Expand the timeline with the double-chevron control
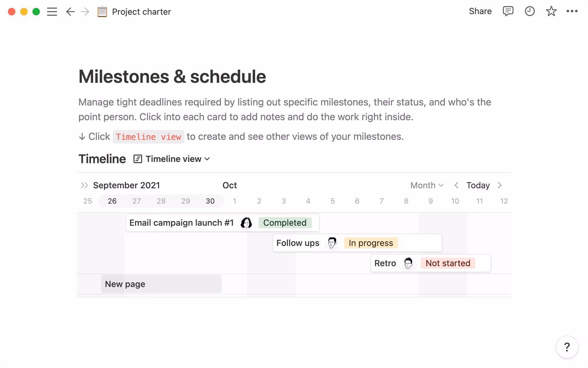Screen dimensions: 588x368 click(x=84, y=185)
